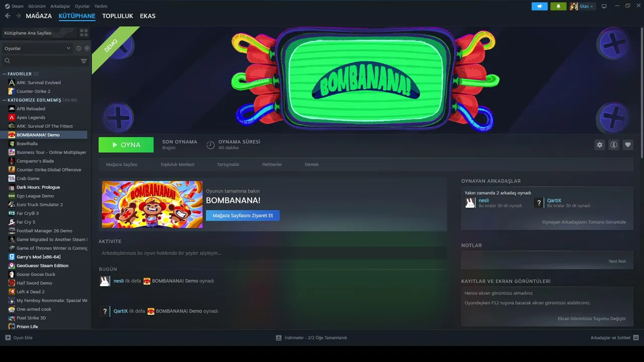Viewport: 644px width, 362px height.
Task: Open the Ekas account dropdown
Action: click(582, 6)
